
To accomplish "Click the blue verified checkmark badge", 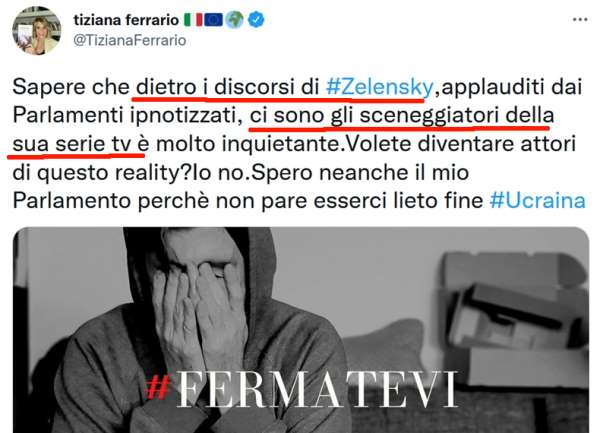I will (256, 20).
